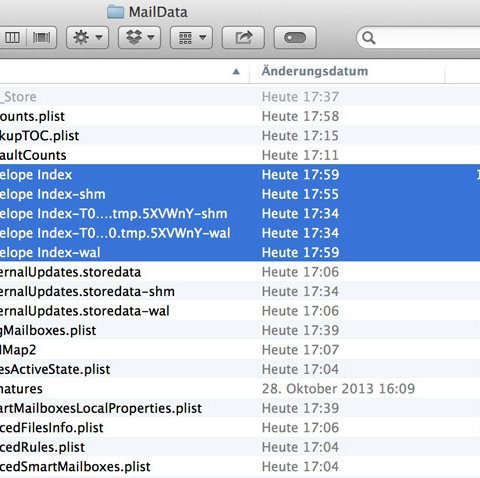480x478 pixels.
Task: Click the search magnifier icon
Action: pos(369,38)
